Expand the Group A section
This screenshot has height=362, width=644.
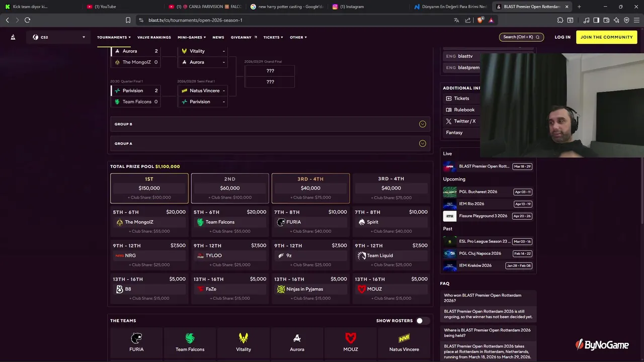[x=269, y=143]
